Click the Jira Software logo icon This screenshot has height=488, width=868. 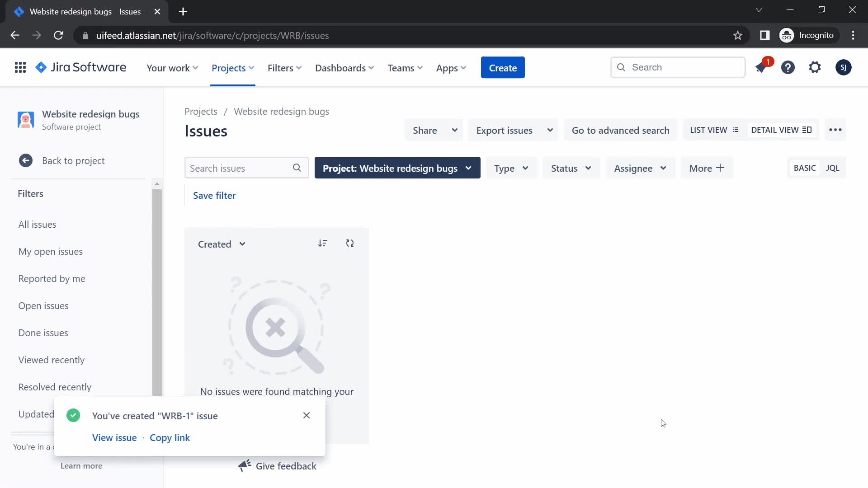[41, 67]
